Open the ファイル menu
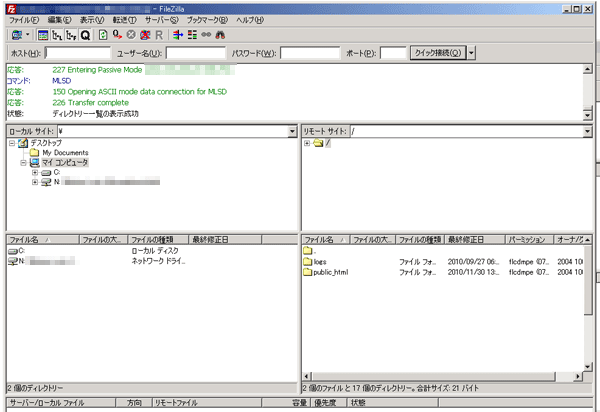This screenshot has width=600, height=412. (24, 20)
